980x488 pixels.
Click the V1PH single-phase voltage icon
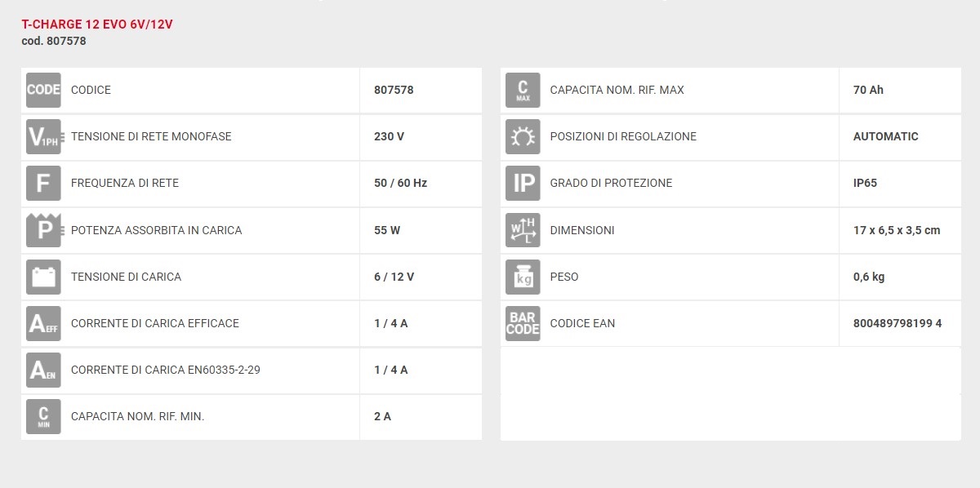click(x=43, y=136)
